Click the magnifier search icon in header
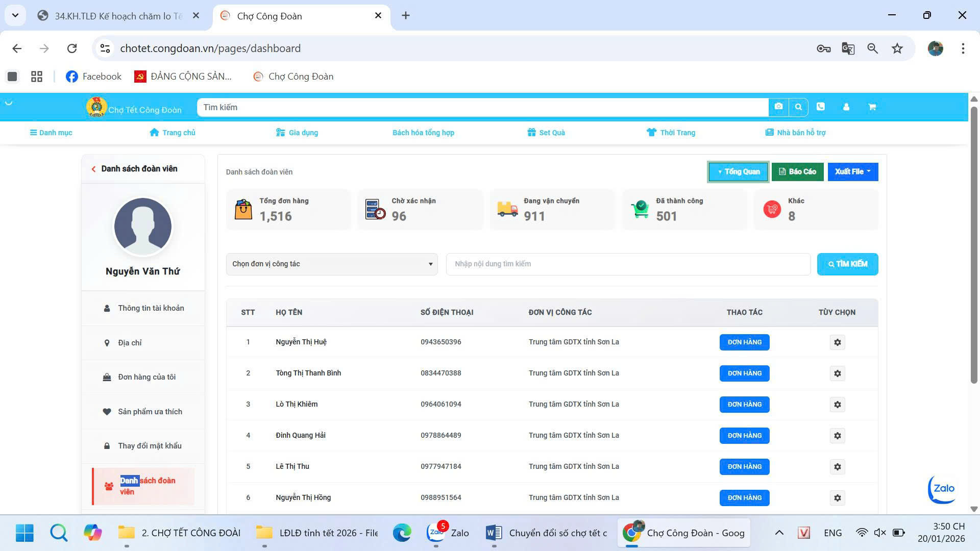 point(798,107)
